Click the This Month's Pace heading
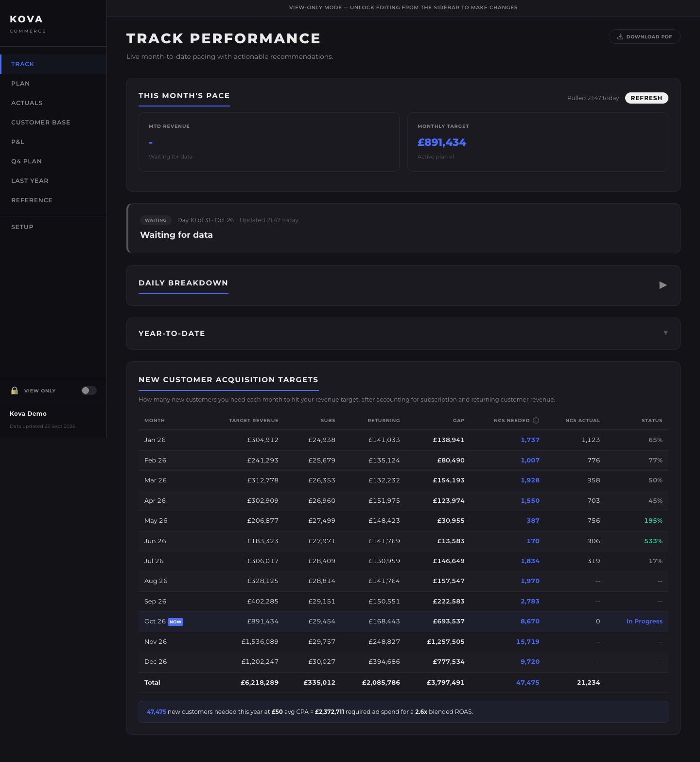The height and width of the screenshot is (762, 700). tap(184, 96)
